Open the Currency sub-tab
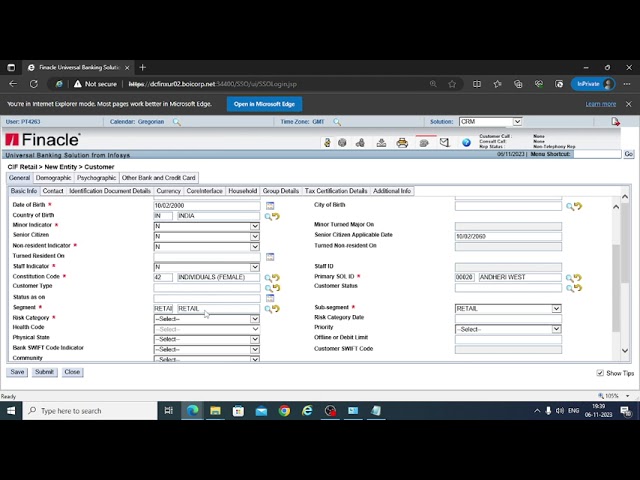The height and width of the screenshot is (480, 640). 168,191
